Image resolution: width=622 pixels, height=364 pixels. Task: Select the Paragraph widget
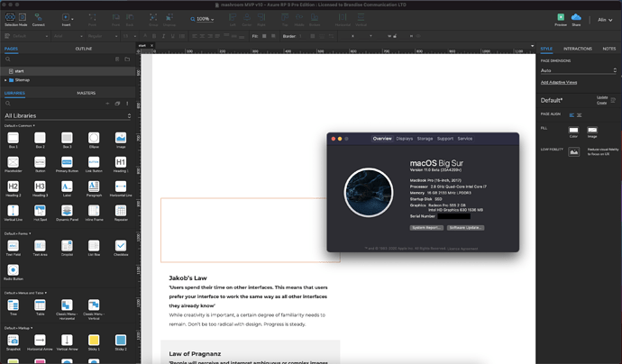[x=94, y=187]
